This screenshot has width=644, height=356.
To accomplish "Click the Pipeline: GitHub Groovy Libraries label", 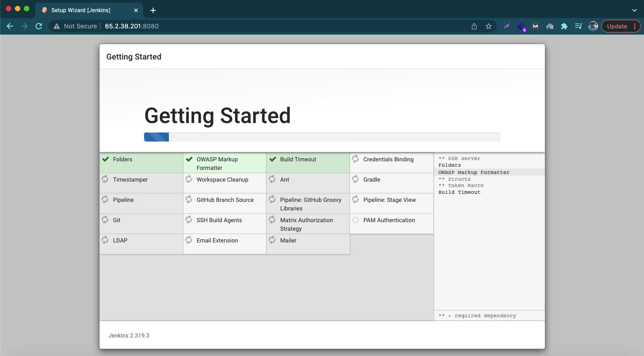I will pos(311,204).
